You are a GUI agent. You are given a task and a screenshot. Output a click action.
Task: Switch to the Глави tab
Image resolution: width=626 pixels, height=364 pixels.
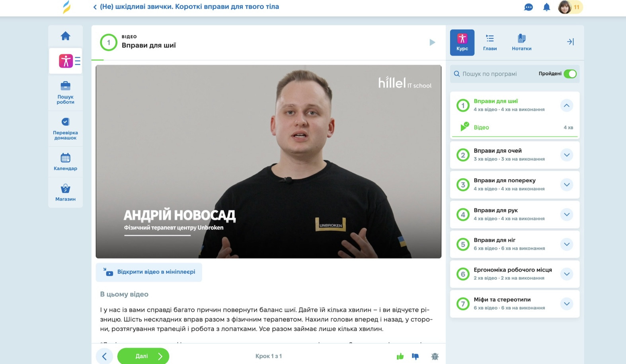click(x=490, y=42)
